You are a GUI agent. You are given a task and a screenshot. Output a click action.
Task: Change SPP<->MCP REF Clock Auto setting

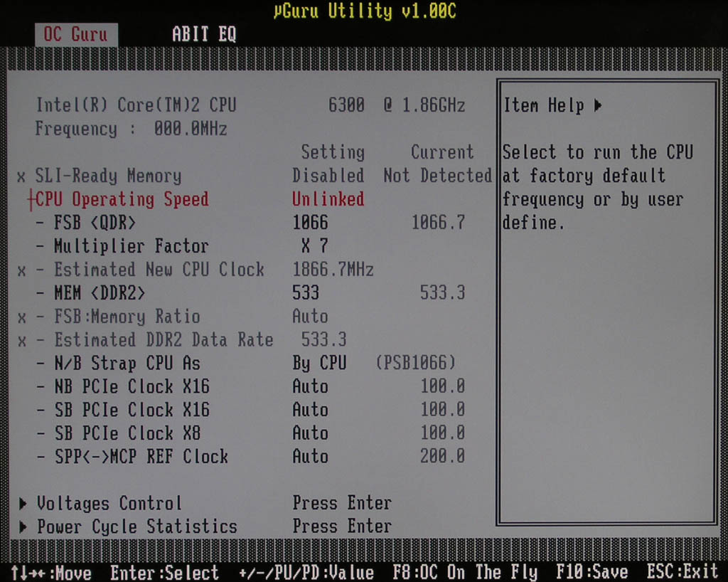tap(310, 456)
